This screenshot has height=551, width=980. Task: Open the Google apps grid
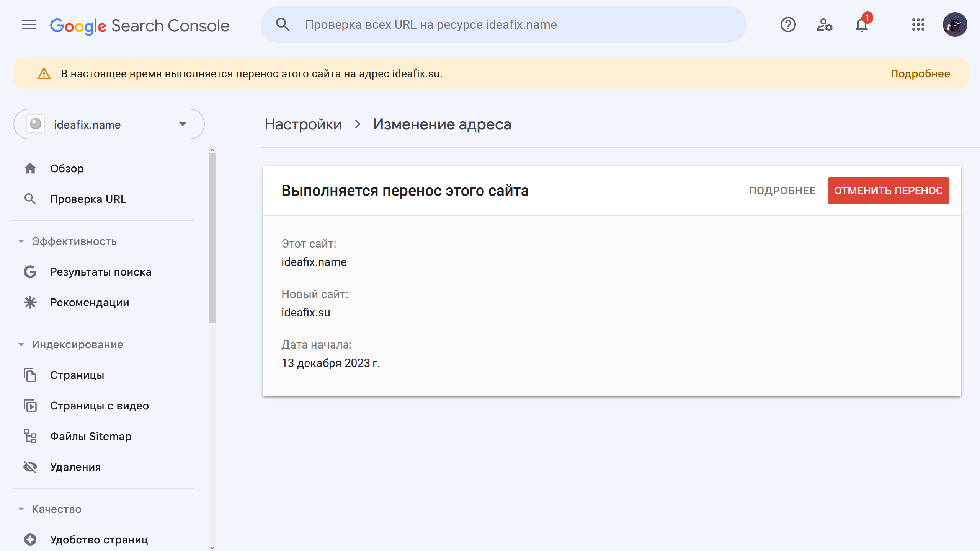click(918, 25)
